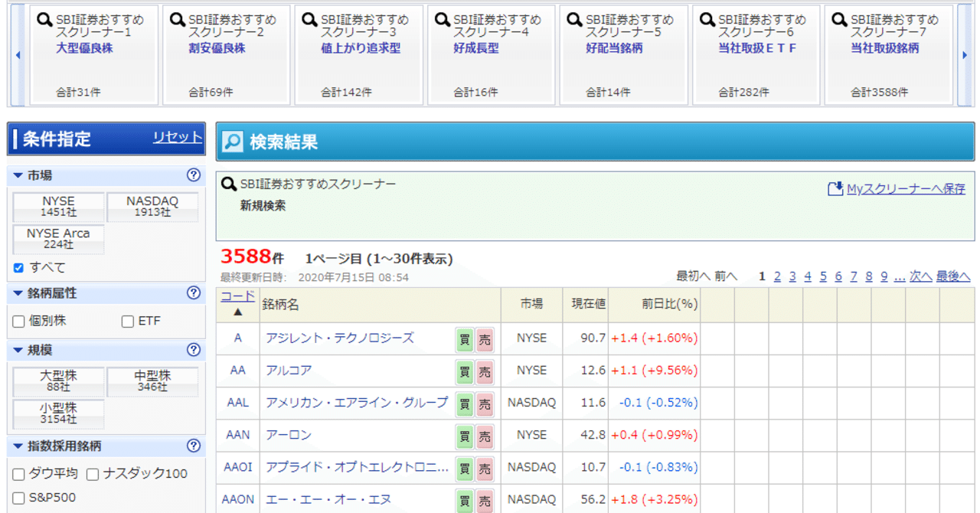Click the right arrow of the screener carousel
The width and height of the screenshot is (980, 513).
click(963, 55)
